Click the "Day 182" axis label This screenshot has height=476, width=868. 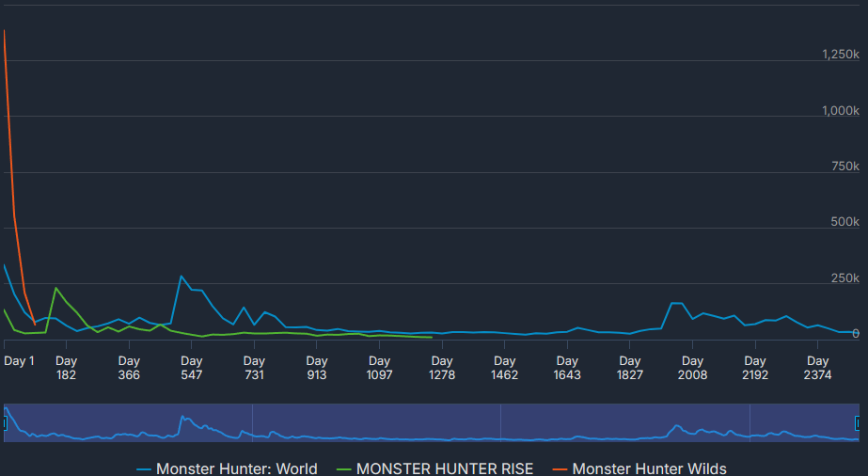tap(66, 368)
